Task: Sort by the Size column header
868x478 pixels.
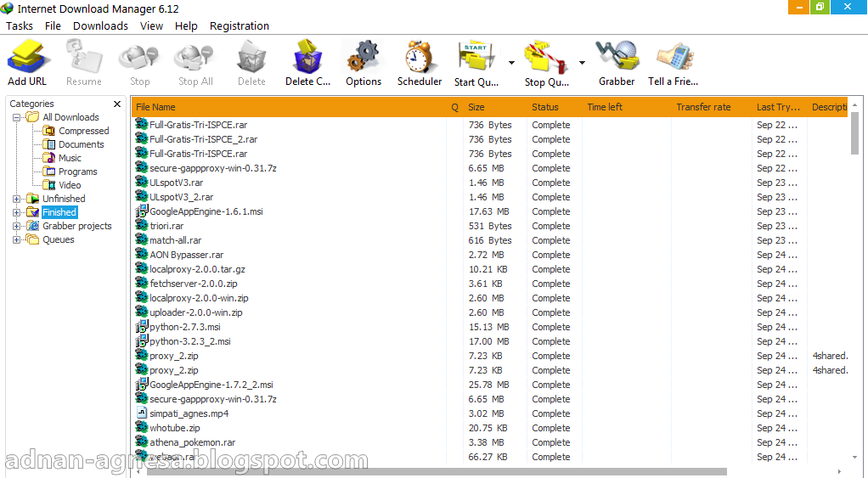Action: tap(495, 107)
